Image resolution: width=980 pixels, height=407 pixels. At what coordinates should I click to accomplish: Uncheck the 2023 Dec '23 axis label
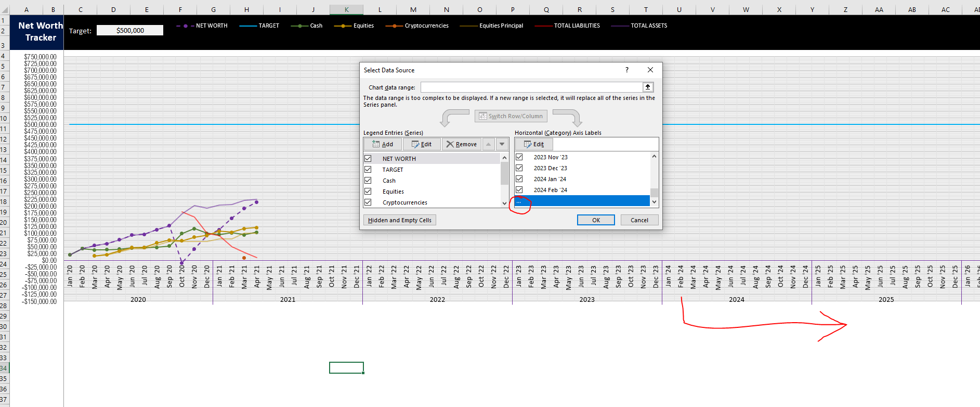pos(519,168)
